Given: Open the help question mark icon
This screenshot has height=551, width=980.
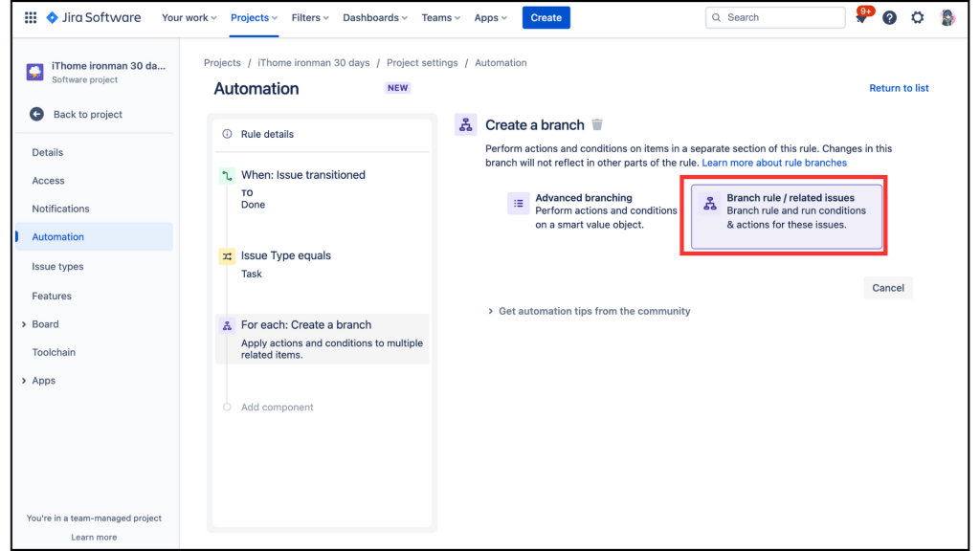Looking at the screenshot, I should tap(889, 17).
